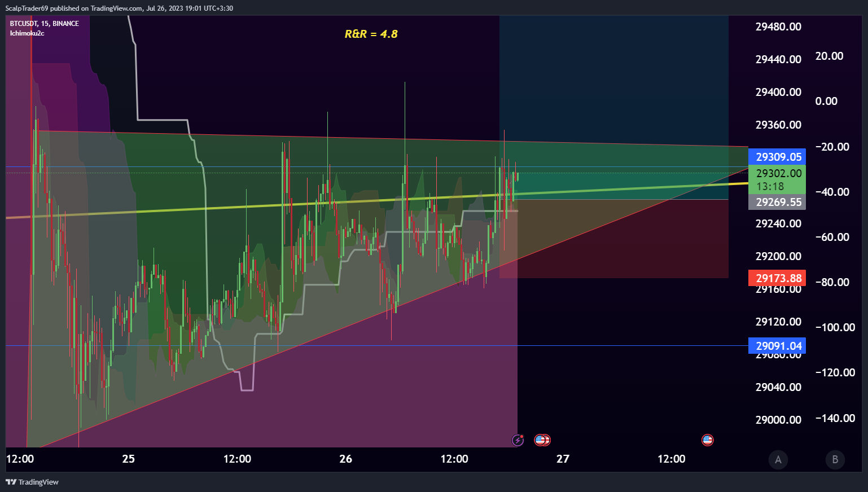Click the yellow R&R = 4.8 text
The image size is (868, 492).
point(371,34)
